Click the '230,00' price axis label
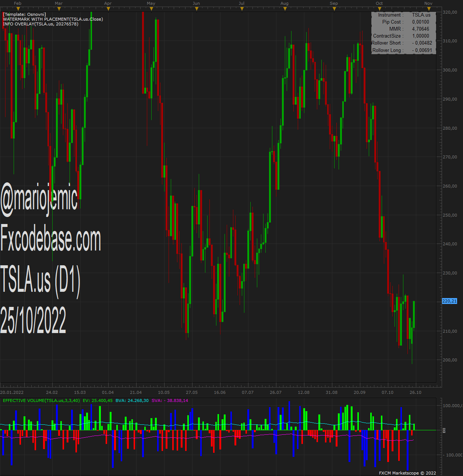The height and width of the screenshot is (476, 463). click(450, 273)
